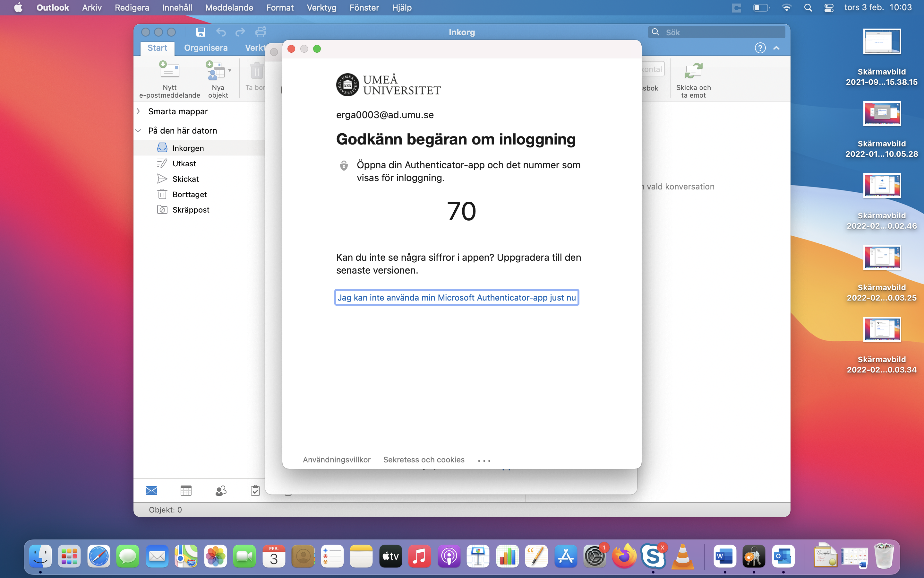The width and height of the screenshot is (924, 578).
Task: Open Firefox from the Dock
Action: [x=624, y=556]
